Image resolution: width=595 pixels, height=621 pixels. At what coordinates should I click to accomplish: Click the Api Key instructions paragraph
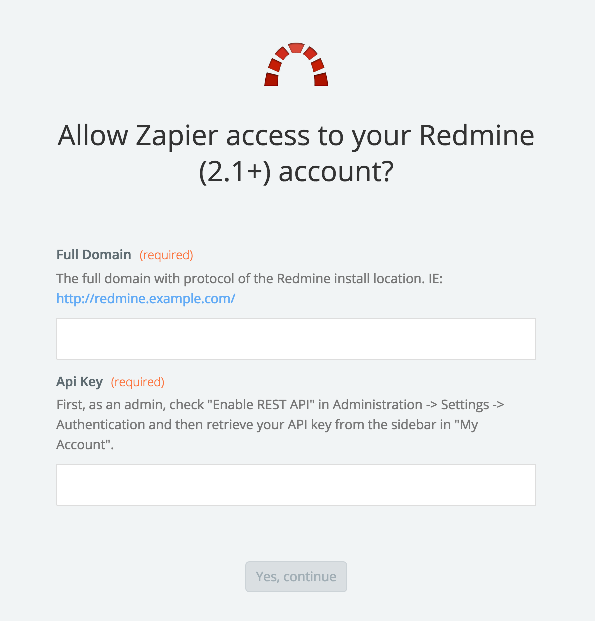click(280, 425)
